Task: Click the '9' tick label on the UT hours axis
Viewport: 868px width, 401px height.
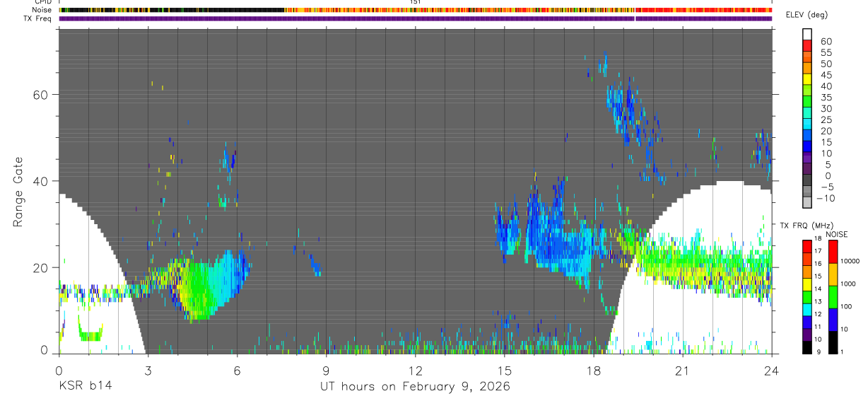Action: tap(326, 369)
